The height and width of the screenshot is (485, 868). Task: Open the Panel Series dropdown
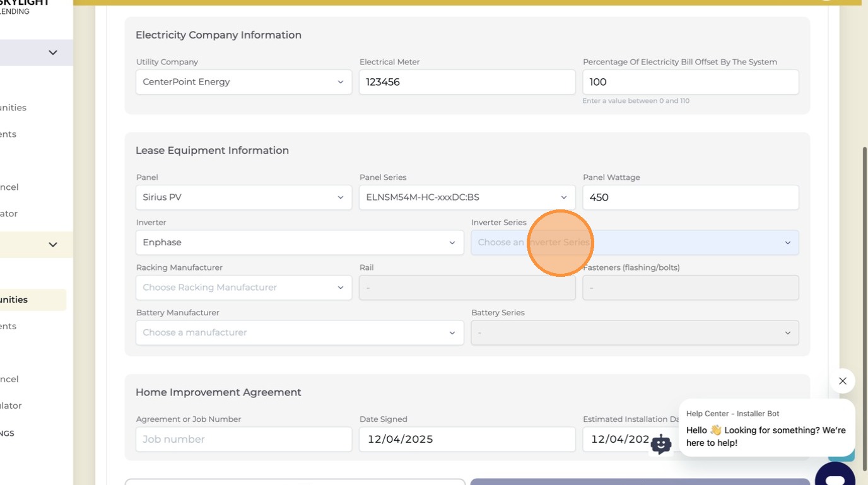click(467, 197)
